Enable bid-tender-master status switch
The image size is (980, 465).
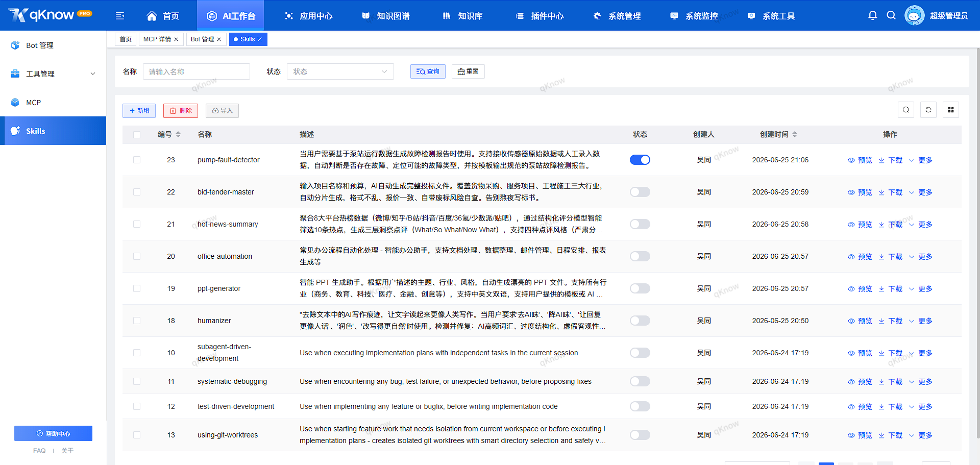coord(640,192)
